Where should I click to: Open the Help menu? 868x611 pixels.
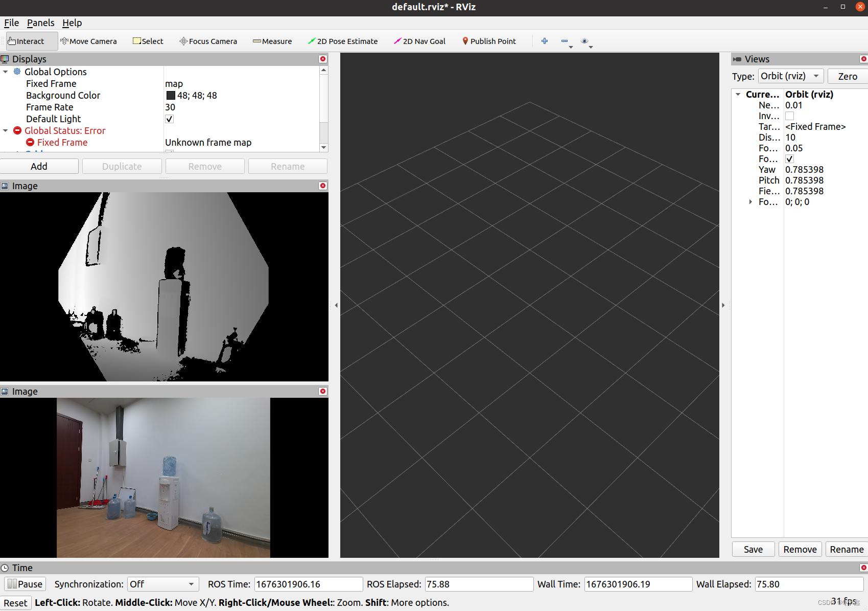[72, 22]
